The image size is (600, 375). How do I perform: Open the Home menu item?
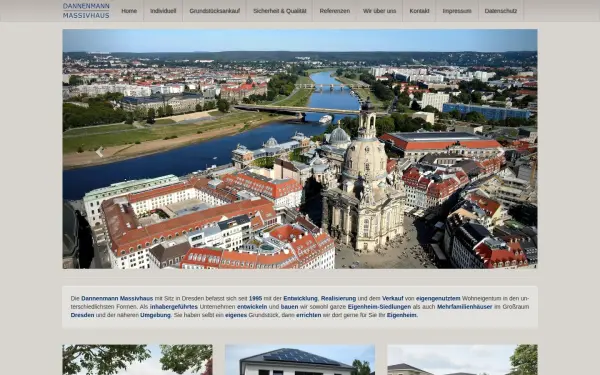coord(129,11)
